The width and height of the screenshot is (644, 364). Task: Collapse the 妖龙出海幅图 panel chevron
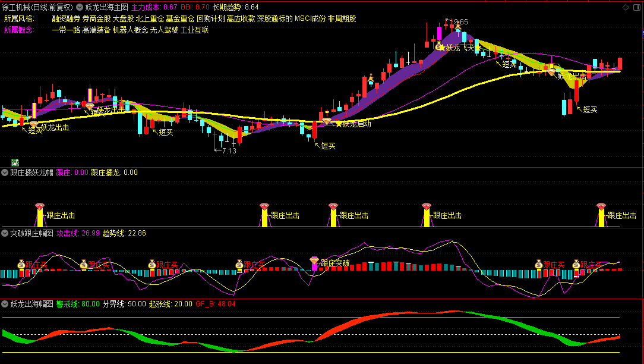pyautogui.click(x=5, y=304)
